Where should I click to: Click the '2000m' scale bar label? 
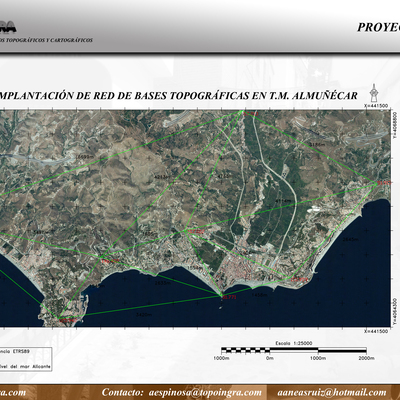366,358
